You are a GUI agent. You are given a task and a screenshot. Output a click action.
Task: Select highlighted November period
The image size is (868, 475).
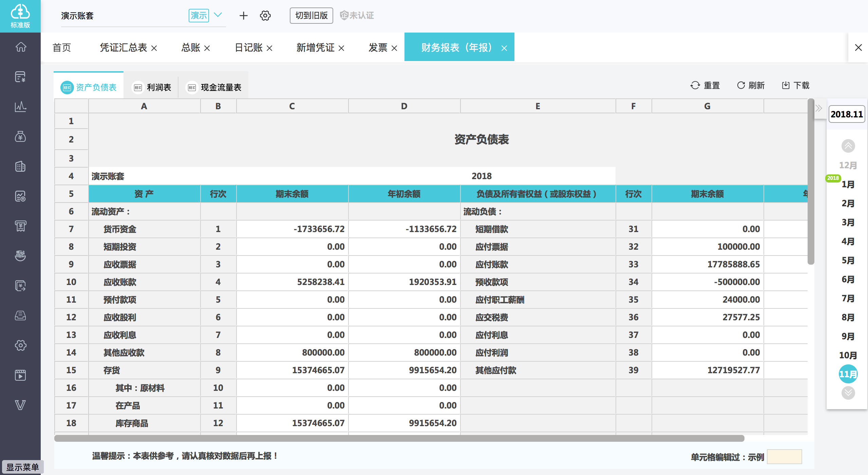click(848, 374)
